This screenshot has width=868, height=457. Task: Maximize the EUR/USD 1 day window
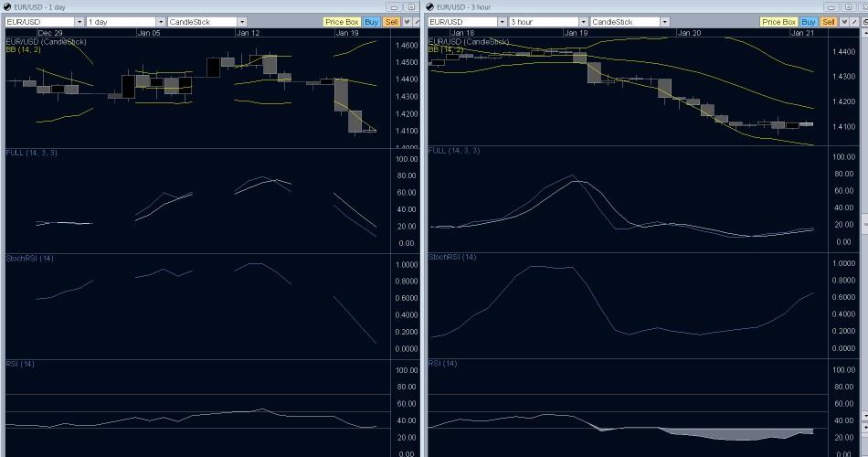click(x=411, y=7)
